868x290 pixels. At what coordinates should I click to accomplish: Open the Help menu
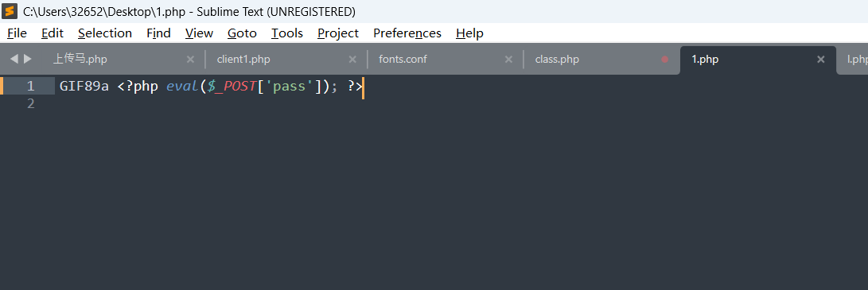point(469,33)
